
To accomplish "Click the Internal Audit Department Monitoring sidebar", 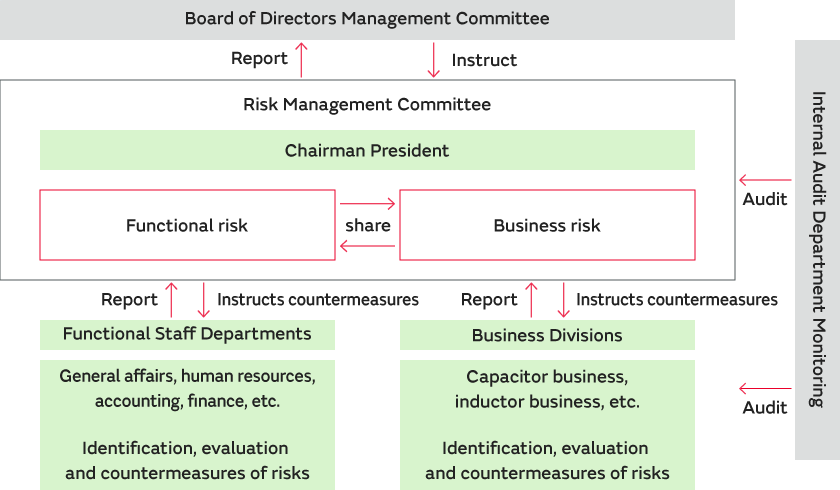I will 817,250.
